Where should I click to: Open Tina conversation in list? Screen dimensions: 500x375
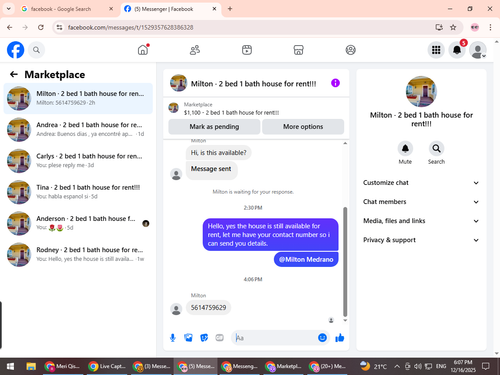click(x=78, y=192)
